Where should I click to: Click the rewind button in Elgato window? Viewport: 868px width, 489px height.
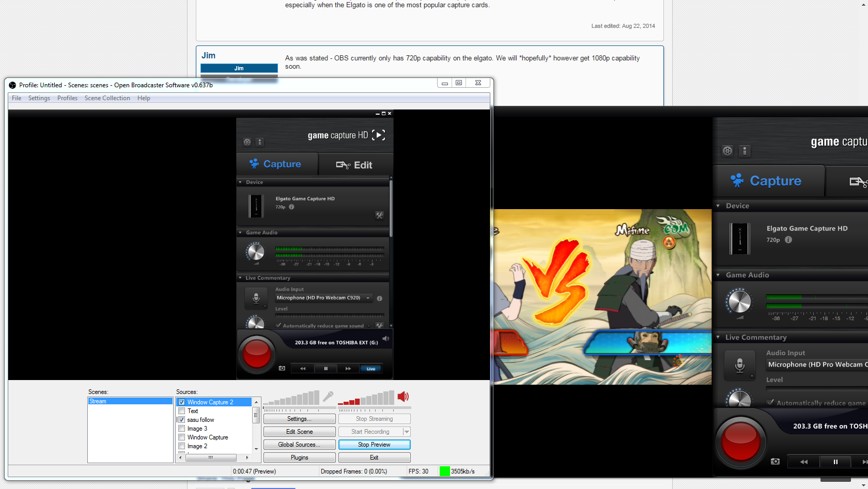click(x=804, y=462)
